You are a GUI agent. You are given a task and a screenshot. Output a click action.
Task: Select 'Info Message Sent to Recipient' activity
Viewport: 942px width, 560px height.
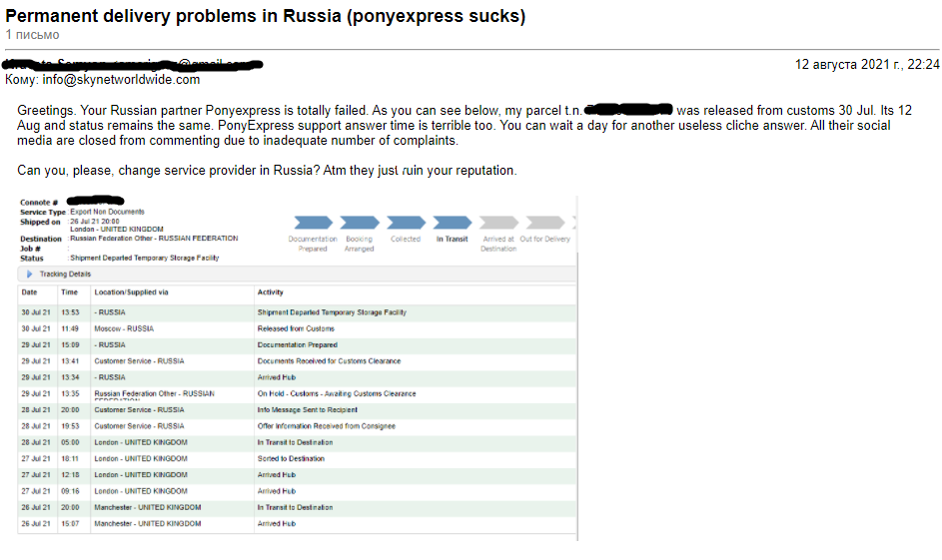point(307,410)
